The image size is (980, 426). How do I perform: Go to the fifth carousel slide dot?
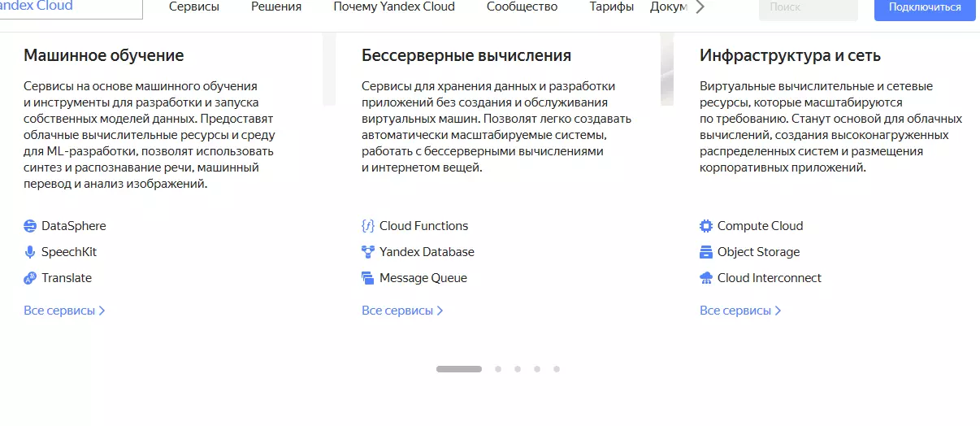pos(557,369)
